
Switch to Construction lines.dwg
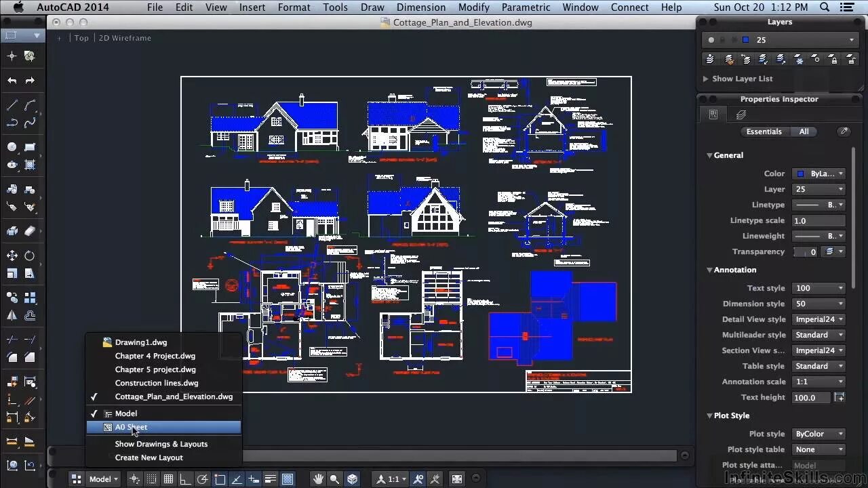point(157,383)
